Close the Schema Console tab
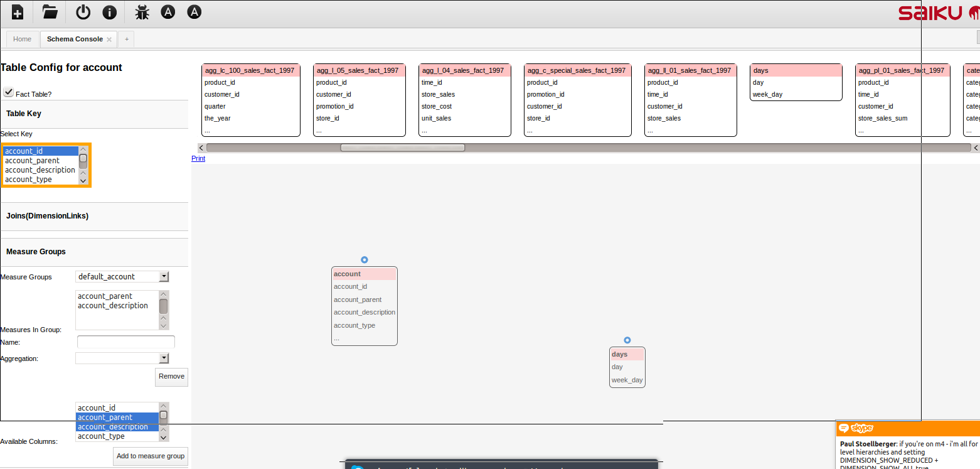 (x=109, y=40)
